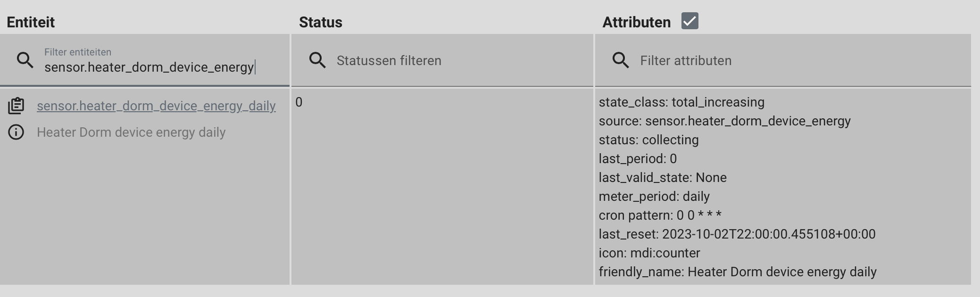The width and height of the screenshot is (980, 297).
Task: Click the search icon in Statussen filteren field
Action: tap(318, 60)
